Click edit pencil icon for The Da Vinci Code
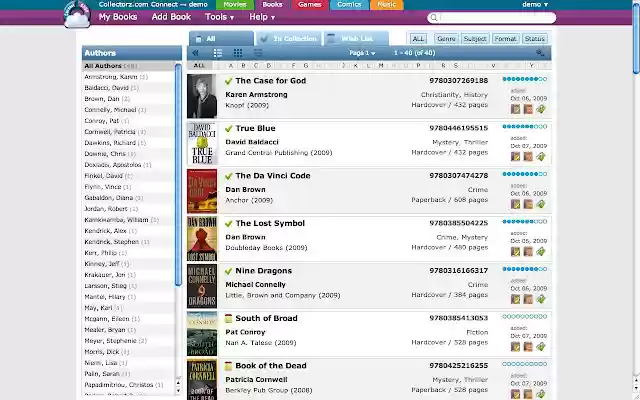Image resolution: width=640 pixels, height=400 pixels. [x=516, y=204]
